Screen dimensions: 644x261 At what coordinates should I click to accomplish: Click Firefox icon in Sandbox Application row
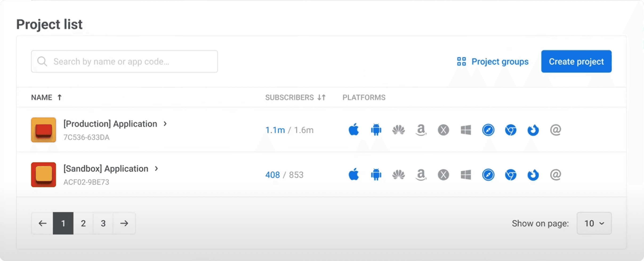[x=533, y=174]
